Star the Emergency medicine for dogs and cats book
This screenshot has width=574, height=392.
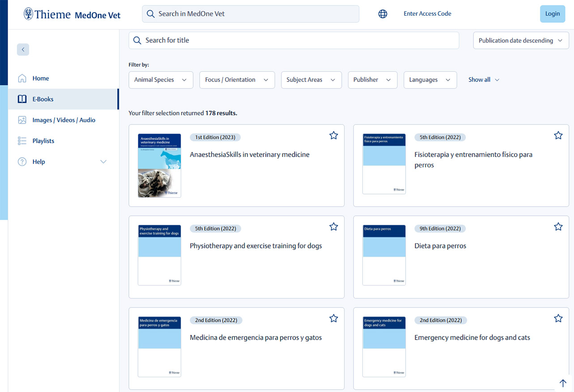(x=558, y=319)
